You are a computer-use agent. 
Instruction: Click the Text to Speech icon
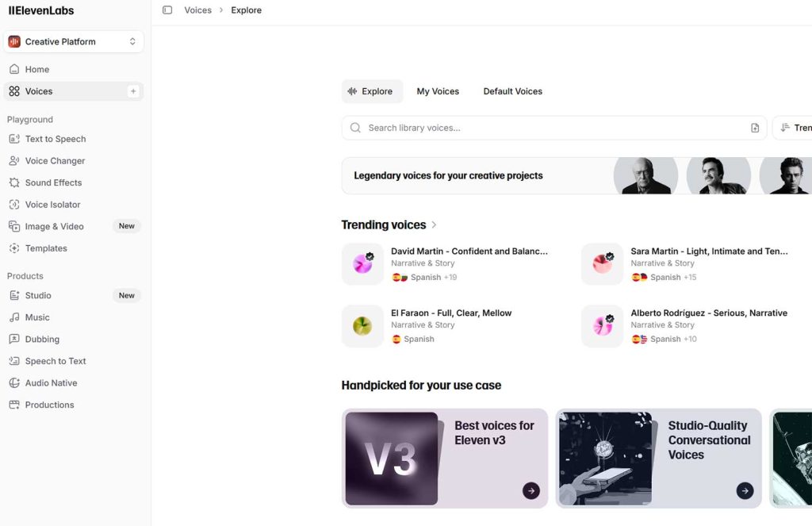[14, 139]
